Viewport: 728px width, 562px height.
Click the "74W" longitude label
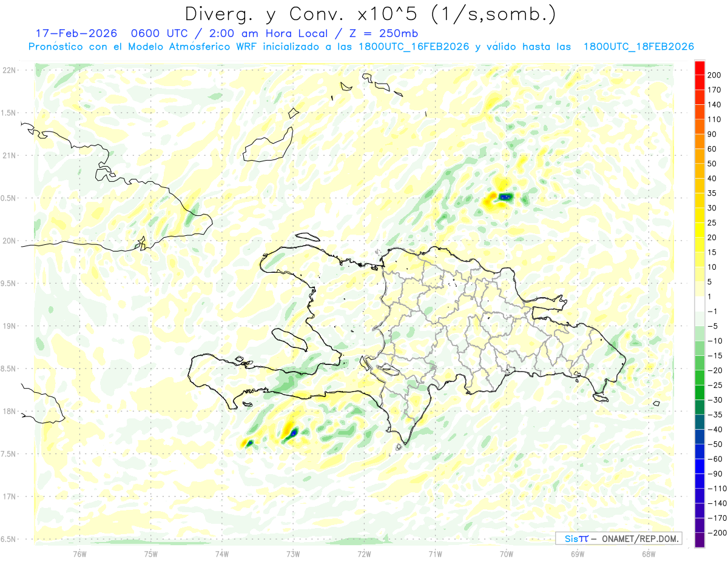(x=222, y=554)
